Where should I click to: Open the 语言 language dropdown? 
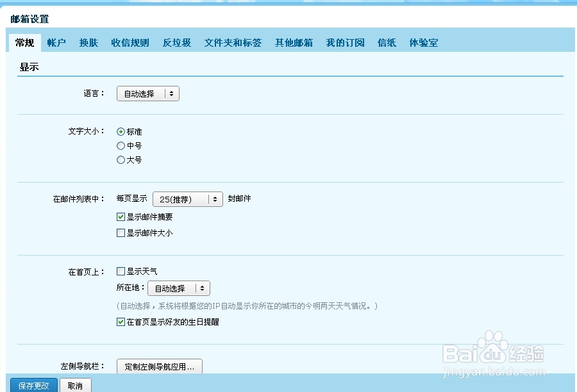pyautogui.click(x=147, y=93)
